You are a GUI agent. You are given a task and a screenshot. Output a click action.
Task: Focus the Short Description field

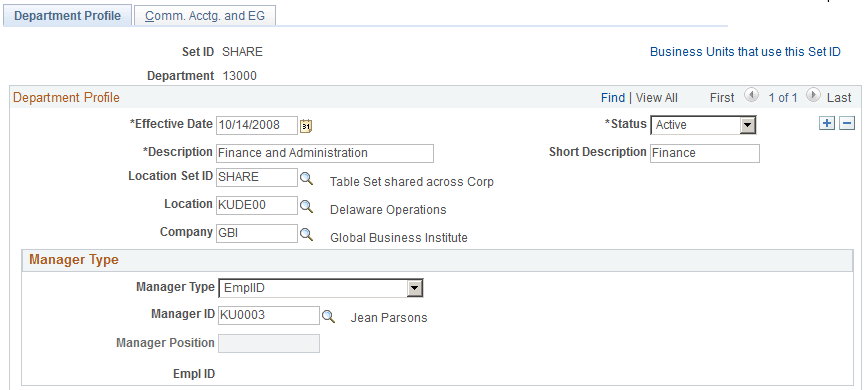click(704, 153)
